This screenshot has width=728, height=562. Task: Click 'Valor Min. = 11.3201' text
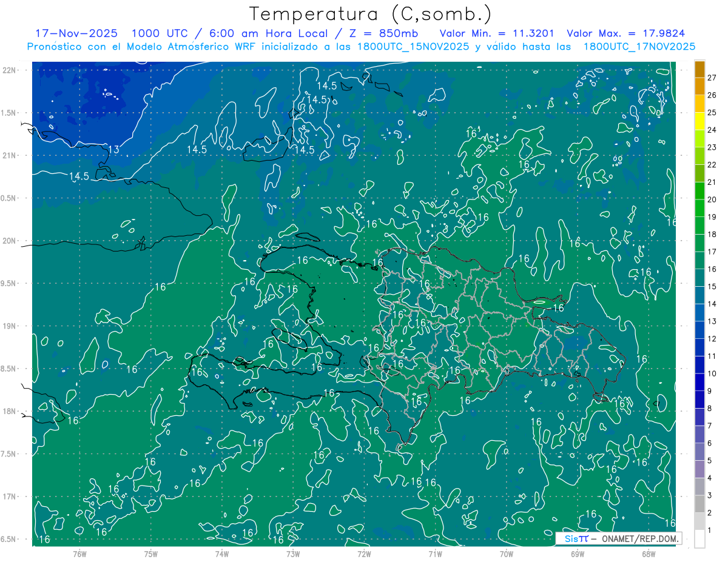[x=496, y=33]
